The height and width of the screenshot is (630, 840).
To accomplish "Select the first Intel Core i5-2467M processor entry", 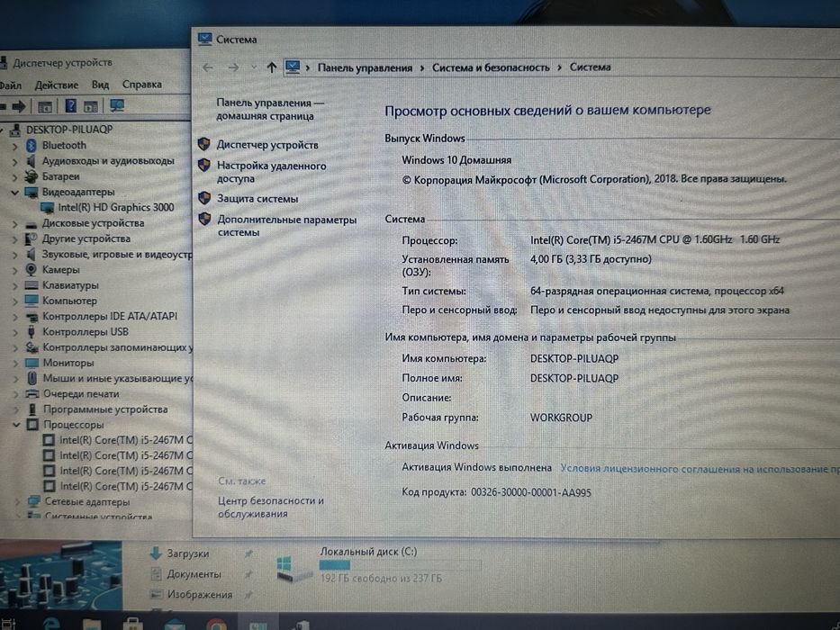I will click(125, 440).
